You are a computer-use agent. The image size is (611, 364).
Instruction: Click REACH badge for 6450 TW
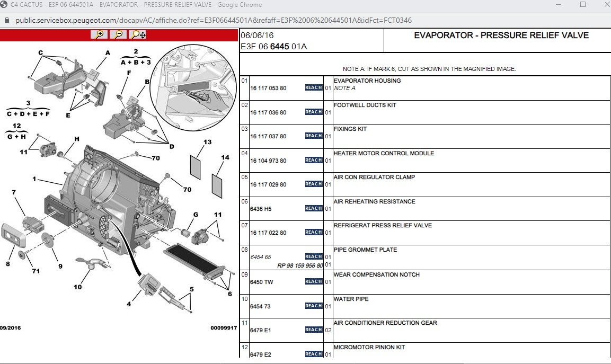point(314,281)
